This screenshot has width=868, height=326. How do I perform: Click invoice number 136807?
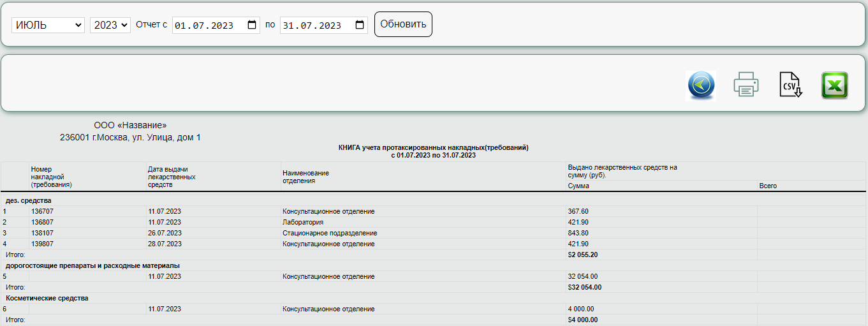(x=43, y=222)
